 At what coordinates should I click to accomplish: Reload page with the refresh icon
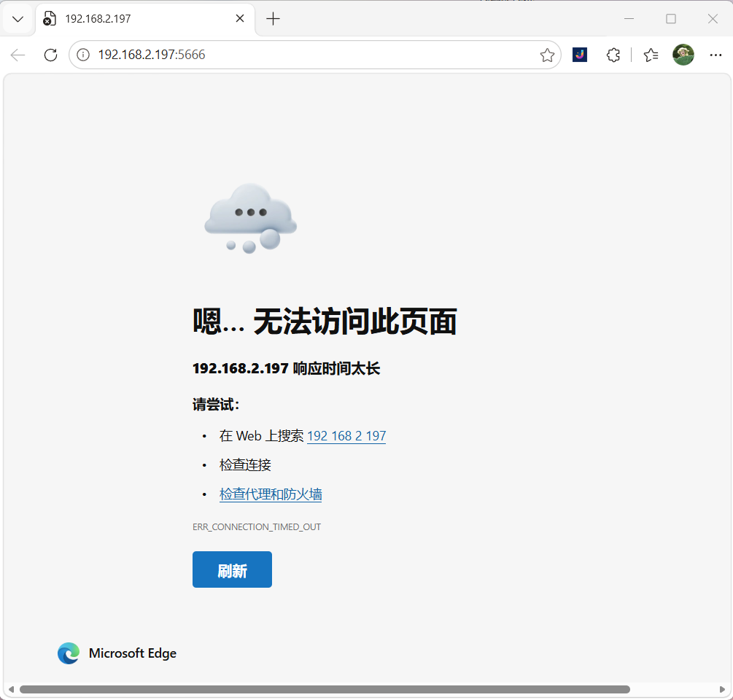(x=50, y=55)
